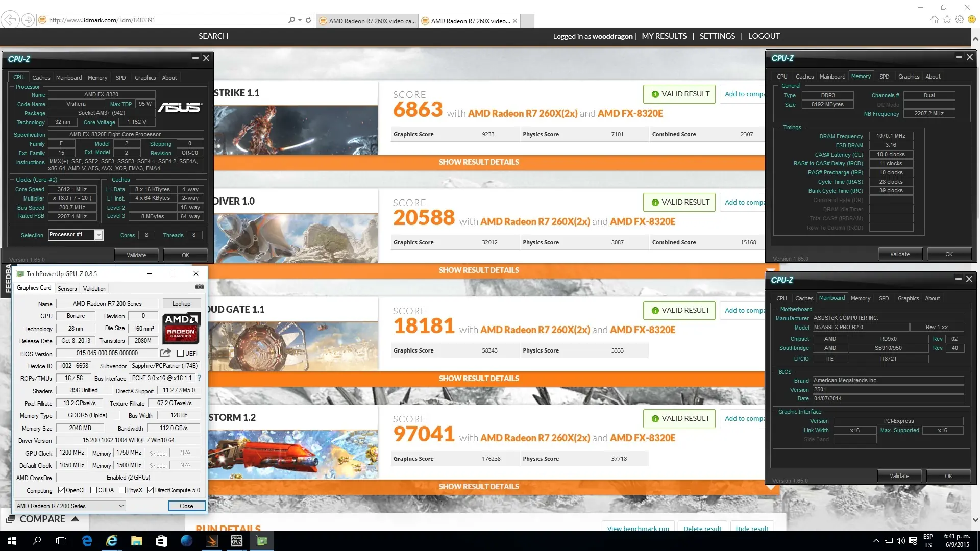Expand the Ice Storm result details arrow
980x551 pixels.
click(771, 487)
